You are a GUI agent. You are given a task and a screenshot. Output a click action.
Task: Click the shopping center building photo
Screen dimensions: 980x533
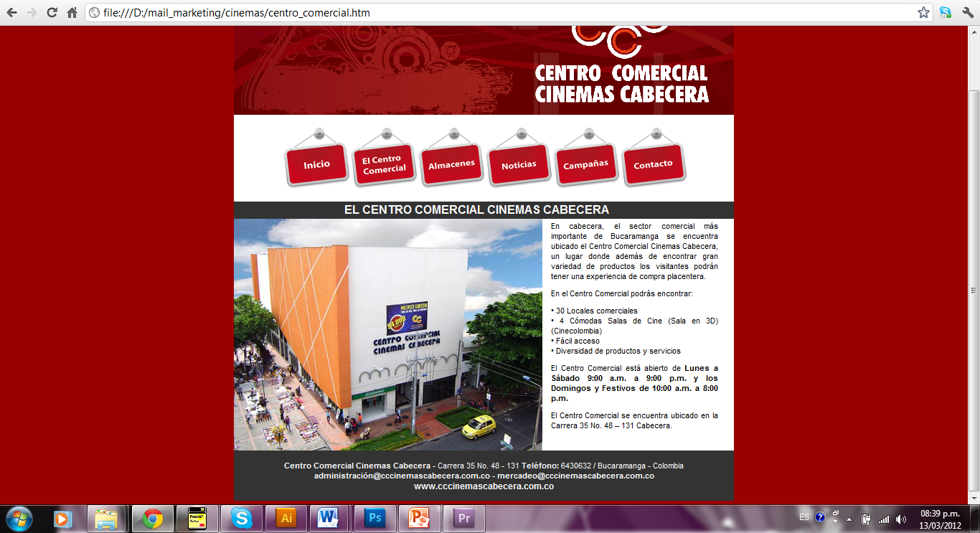(388, 334)
